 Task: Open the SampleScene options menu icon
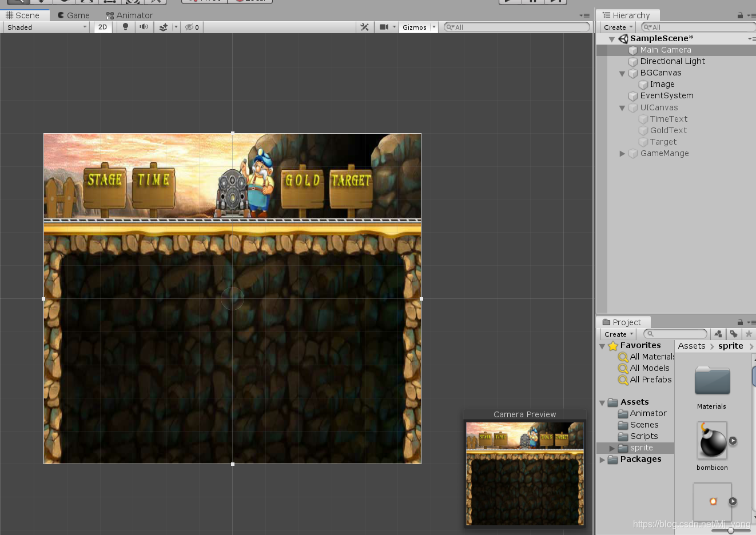(x=751, y=39)
